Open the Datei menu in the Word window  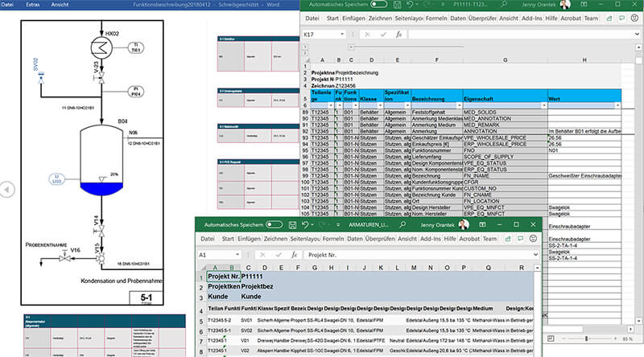coord(7,5)
